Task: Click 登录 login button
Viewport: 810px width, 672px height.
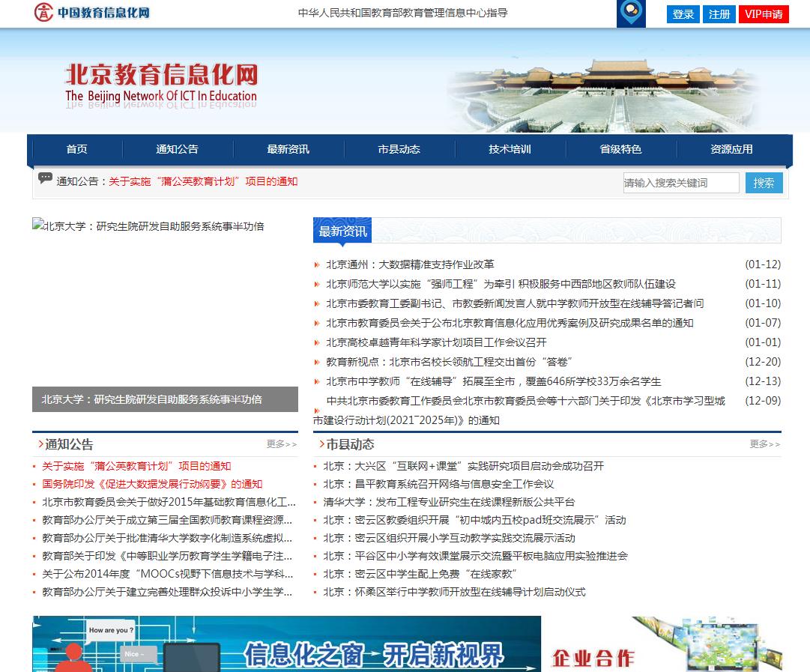Action: [683, 14]
